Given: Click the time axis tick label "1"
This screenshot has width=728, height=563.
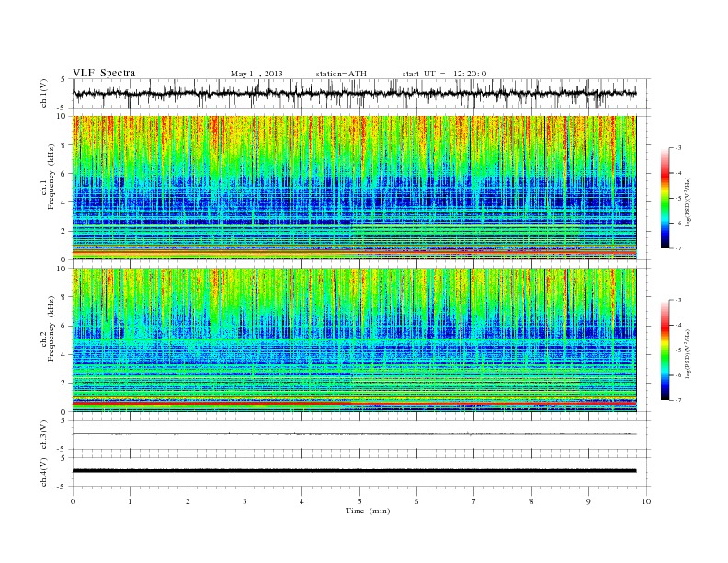Looking at the screenshot, I should [130, 501].
